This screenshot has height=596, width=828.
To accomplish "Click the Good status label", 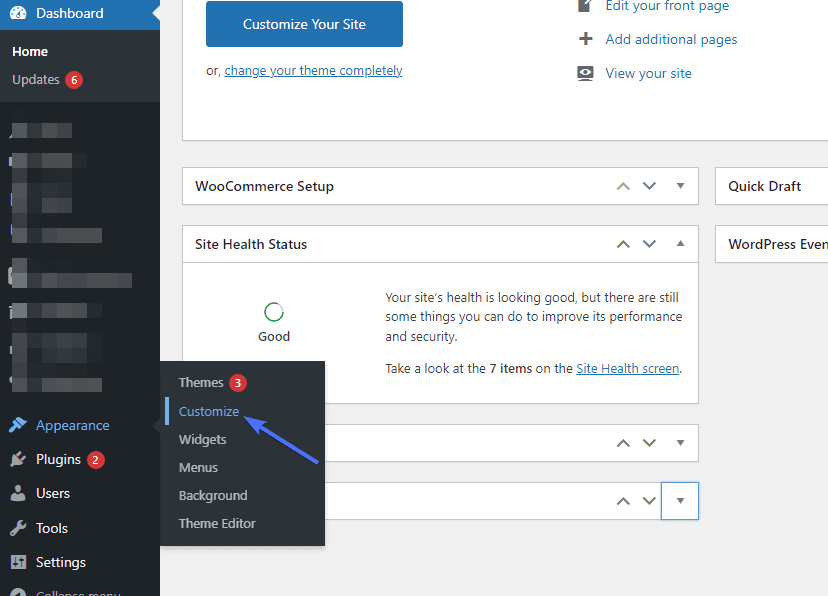I will (274, 337).
